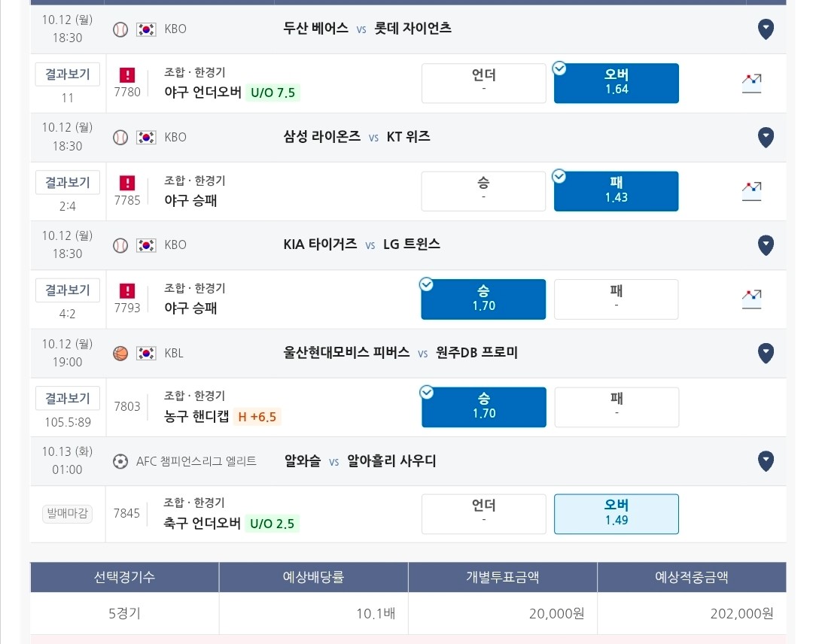Open odds trend chart for game 7785
Image resolution: width=813 pixels, height=644 pixels.
(x=751, y=191)
